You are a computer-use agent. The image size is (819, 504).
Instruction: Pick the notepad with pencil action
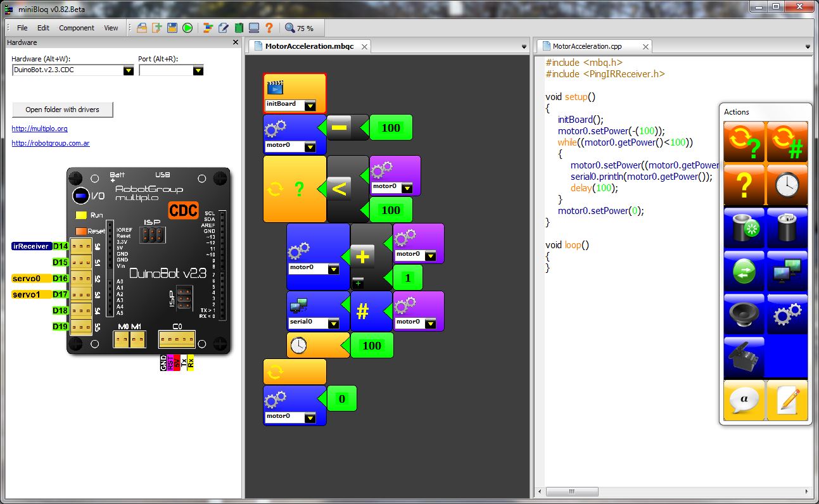tap(787, 400)
